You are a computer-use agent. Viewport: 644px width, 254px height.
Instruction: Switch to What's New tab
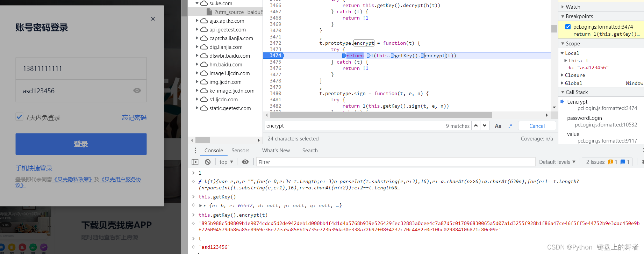point(276,151)
